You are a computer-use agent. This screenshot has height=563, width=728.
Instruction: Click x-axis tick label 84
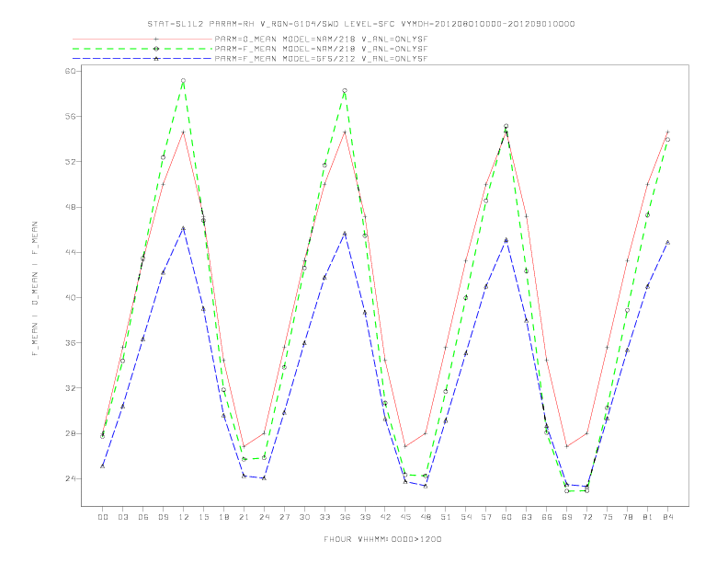coord(668,517)
